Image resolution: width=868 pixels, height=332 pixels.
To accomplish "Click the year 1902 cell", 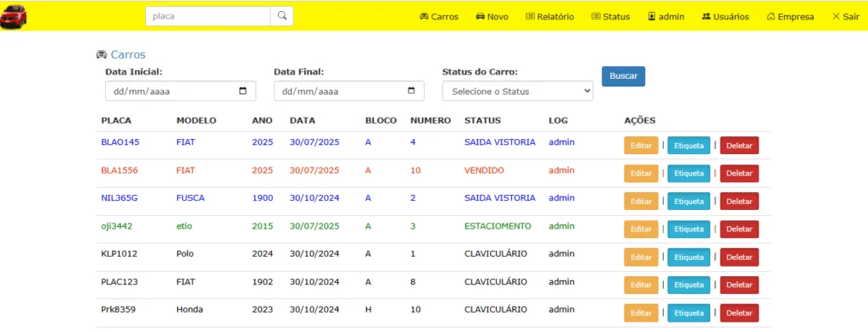I will 263,282.
